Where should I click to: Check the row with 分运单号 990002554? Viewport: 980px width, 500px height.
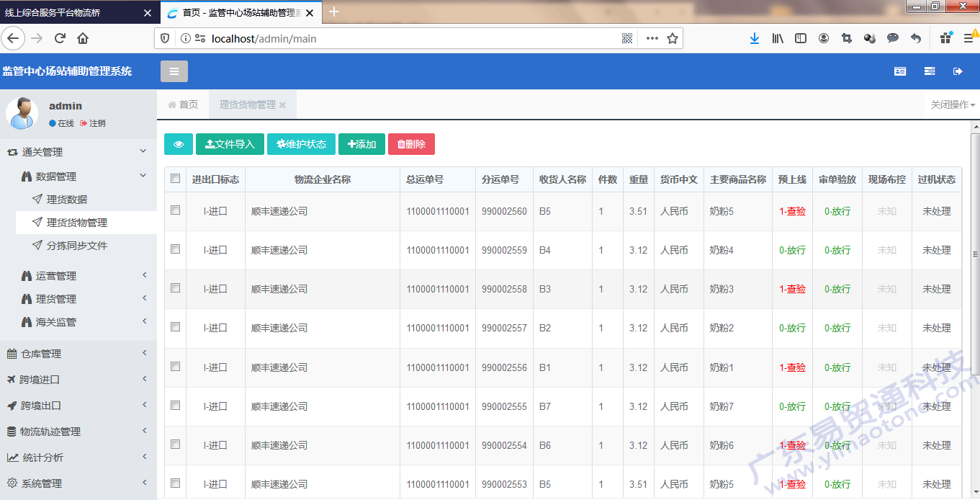click(175, 444)
